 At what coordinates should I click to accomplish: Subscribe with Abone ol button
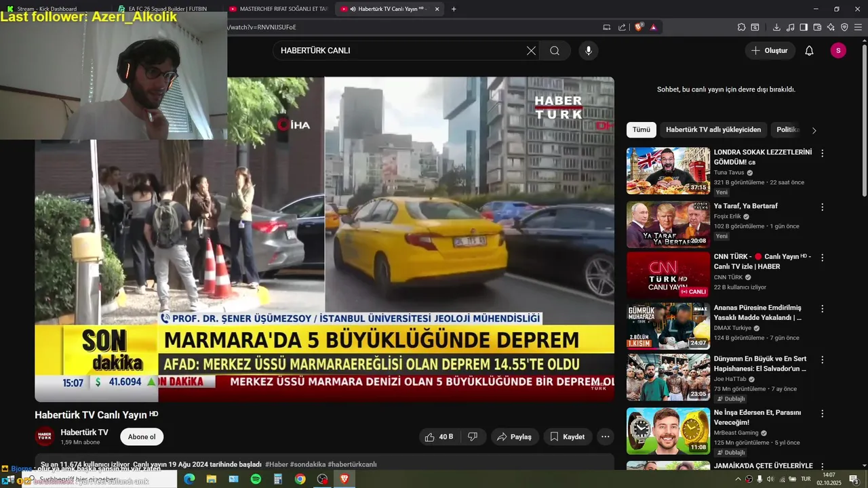click(142, 437)
